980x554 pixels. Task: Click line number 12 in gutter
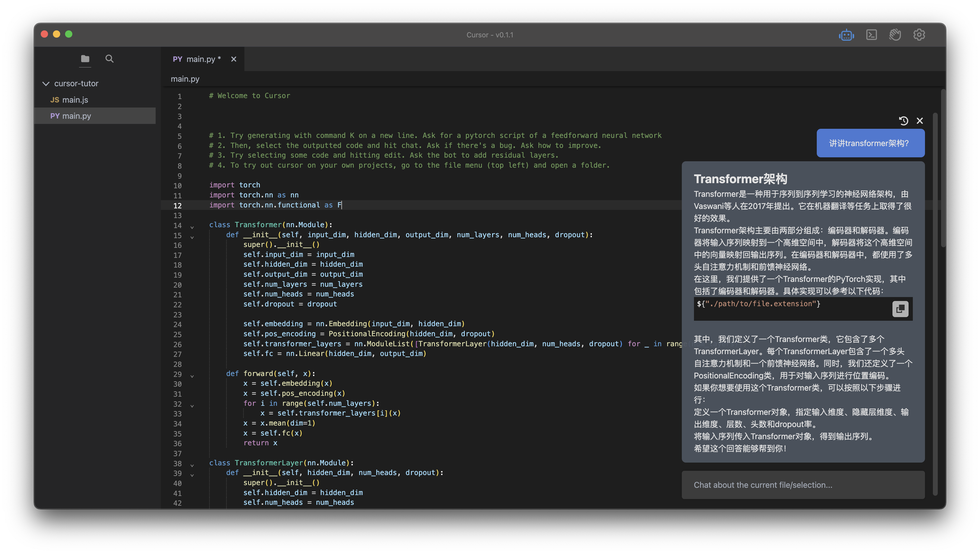(178, 205)
